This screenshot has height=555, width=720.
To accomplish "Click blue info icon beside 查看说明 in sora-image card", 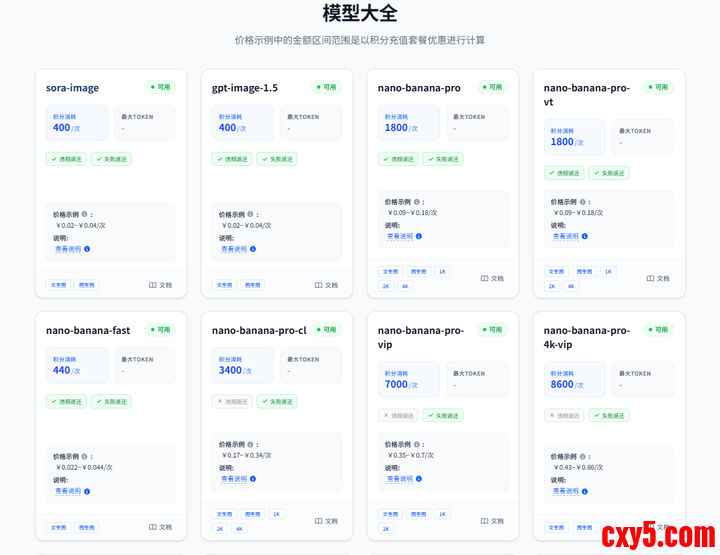I will pyautogui.click(x=87, y=249).
